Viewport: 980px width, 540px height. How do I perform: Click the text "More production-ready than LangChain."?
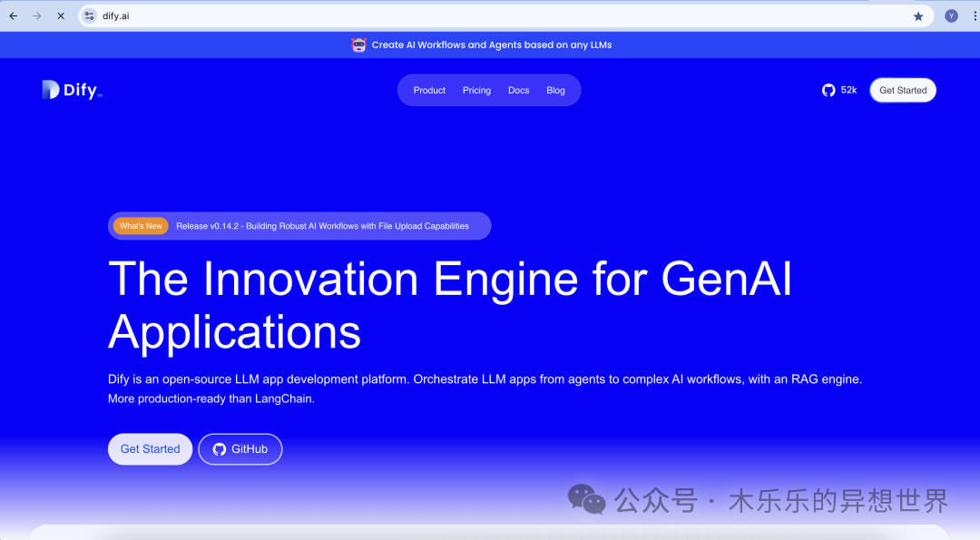211,398
